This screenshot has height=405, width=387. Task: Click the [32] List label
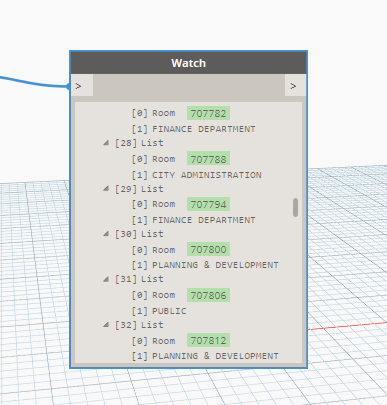pyautogui.click(x=139, y=325)
